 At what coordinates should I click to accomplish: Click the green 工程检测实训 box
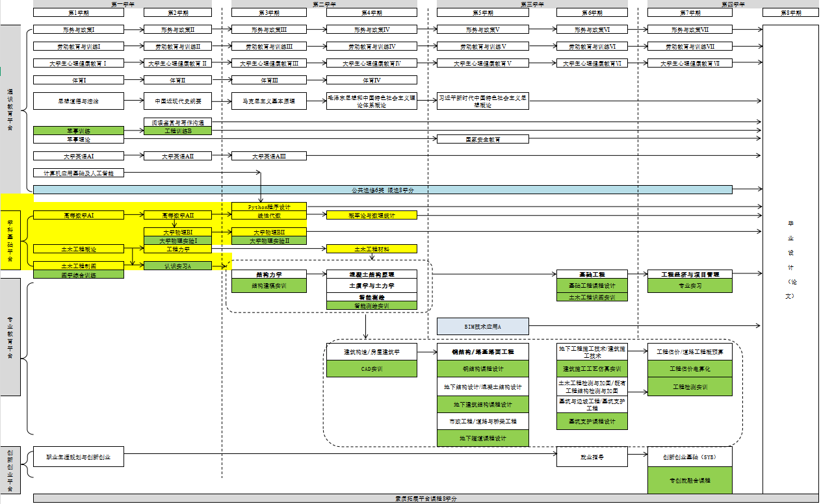690,386
